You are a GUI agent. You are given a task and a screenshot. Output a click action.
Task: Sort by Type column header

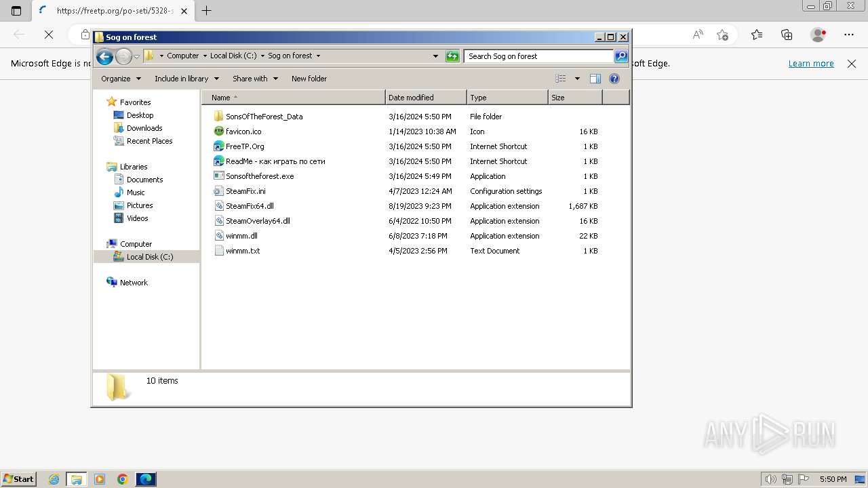point(507,98)
